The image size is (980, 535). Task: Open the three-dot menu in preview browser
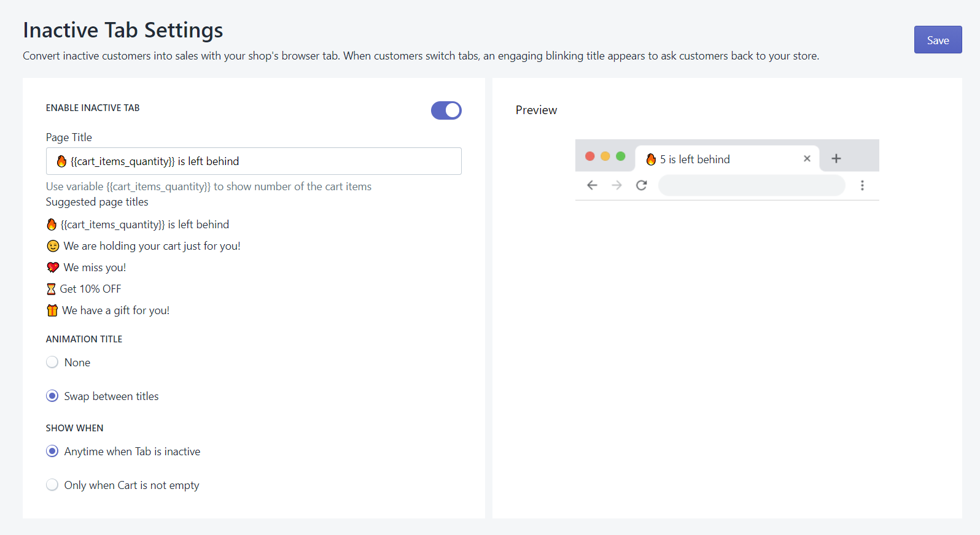coord(862,185)
